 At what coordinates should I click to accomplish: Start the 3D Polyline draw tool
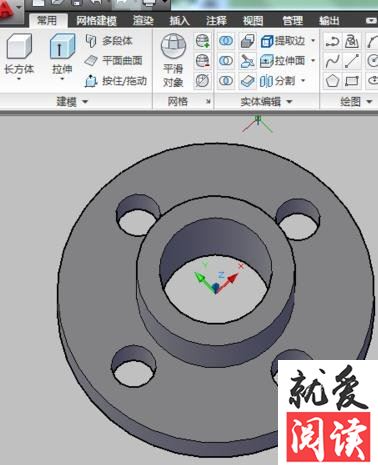tap(352, 41)
